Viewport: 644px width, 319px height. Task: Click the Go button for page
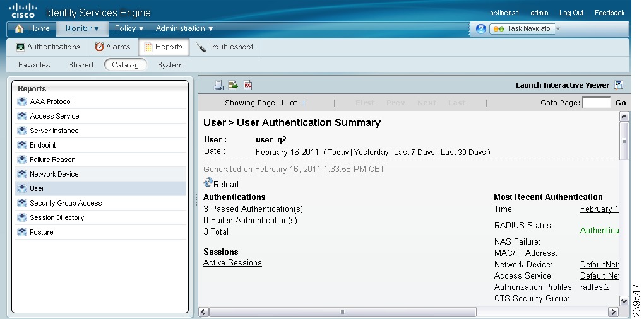coord(621,103)
